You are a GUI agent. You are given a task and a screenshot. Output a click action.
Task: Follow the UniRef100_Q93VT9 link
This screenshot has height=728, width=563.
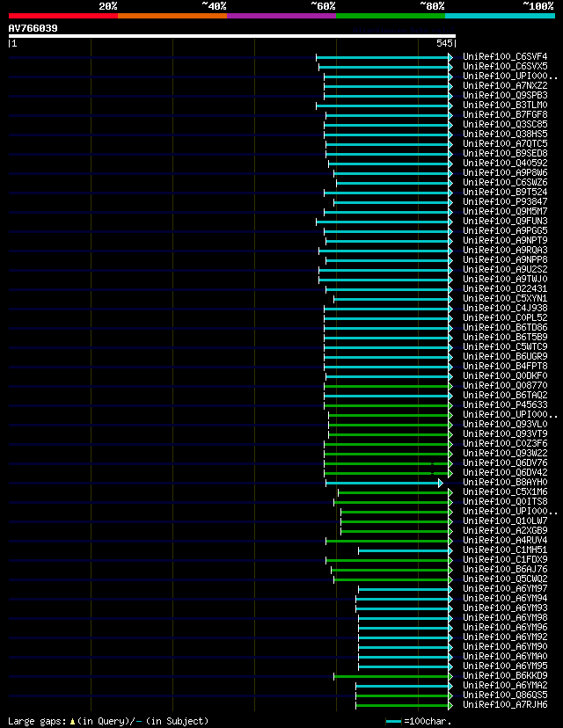(505, 434)
